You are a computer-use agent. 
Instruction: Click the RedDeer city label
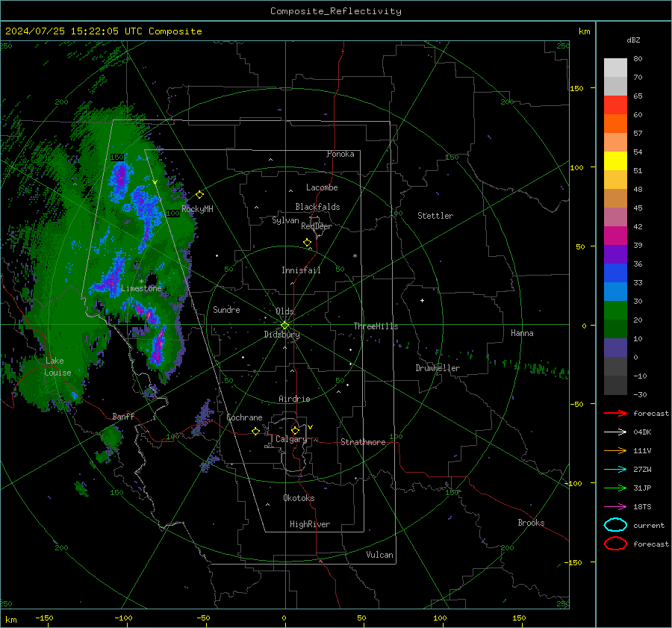click(317, 226)
